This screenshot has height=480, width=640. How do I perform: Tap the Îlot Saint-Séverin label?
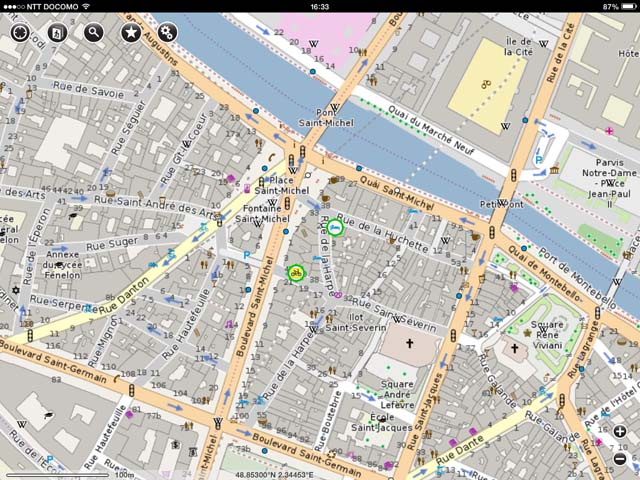pos(356,322)
